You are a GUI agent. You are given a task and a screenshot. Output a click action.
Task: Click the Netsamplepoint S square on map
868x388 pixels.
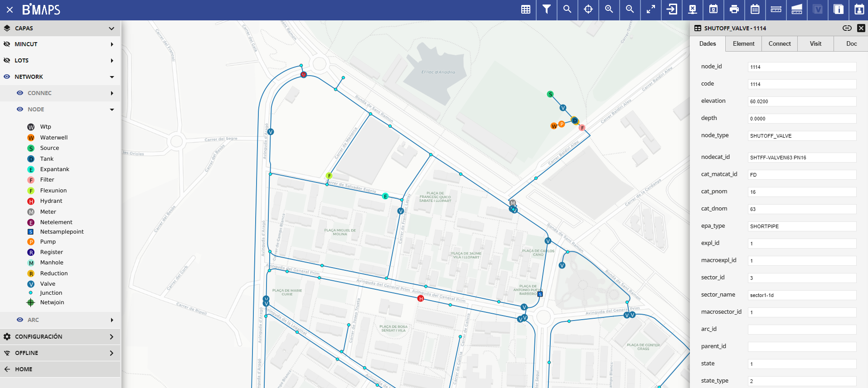click(x=540, y=294)
